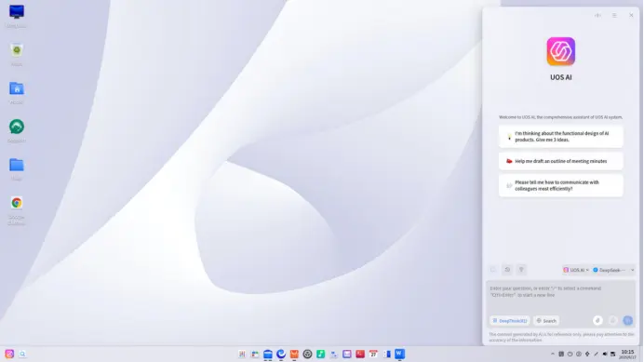Select the AI products functional design suggestion
Viewport: 644px width, 362px height.
point(560,137)
